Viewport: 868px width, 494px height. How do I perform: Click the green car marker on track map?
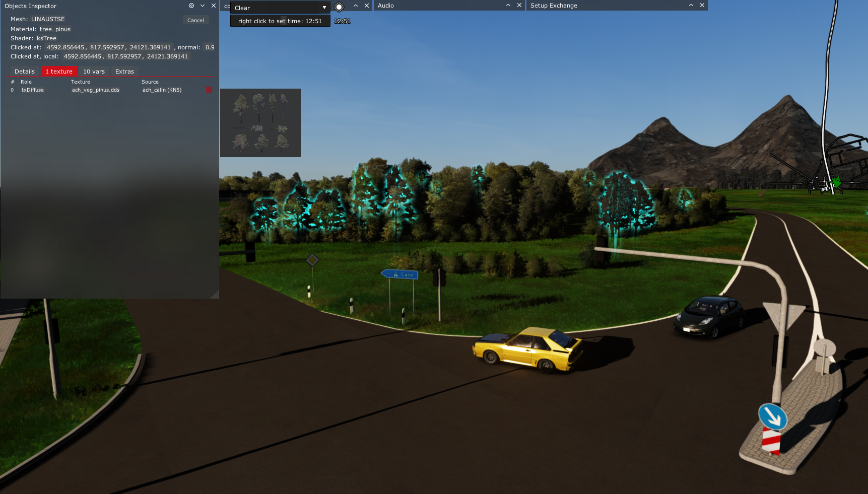[x=836, y=182]
